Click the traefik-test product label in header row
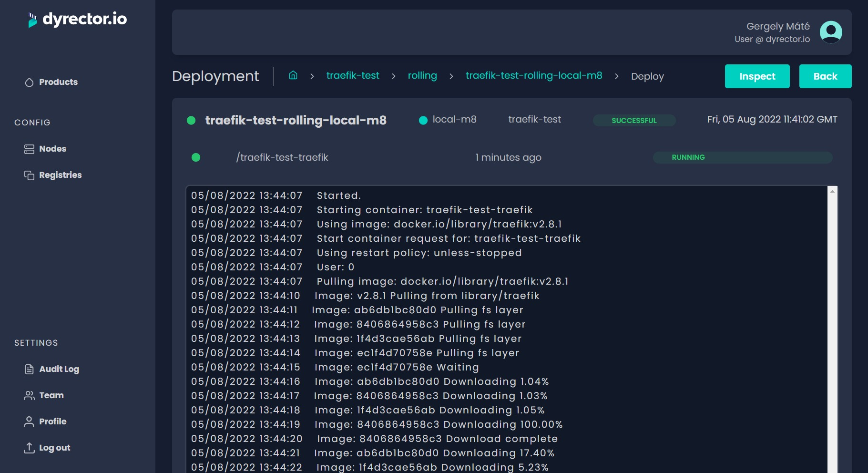 [x=534, y=119]
